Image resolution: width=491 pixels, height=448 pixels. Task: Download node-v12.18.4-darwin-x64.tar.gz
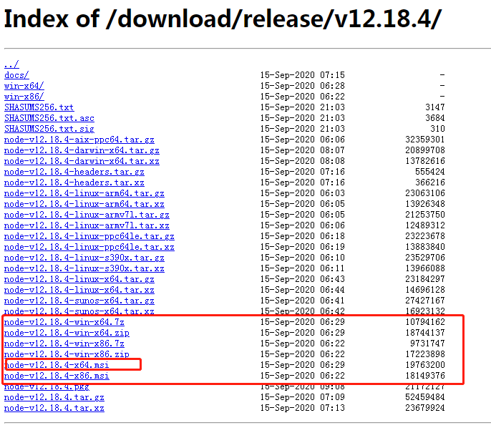click(x=82, y=150)
